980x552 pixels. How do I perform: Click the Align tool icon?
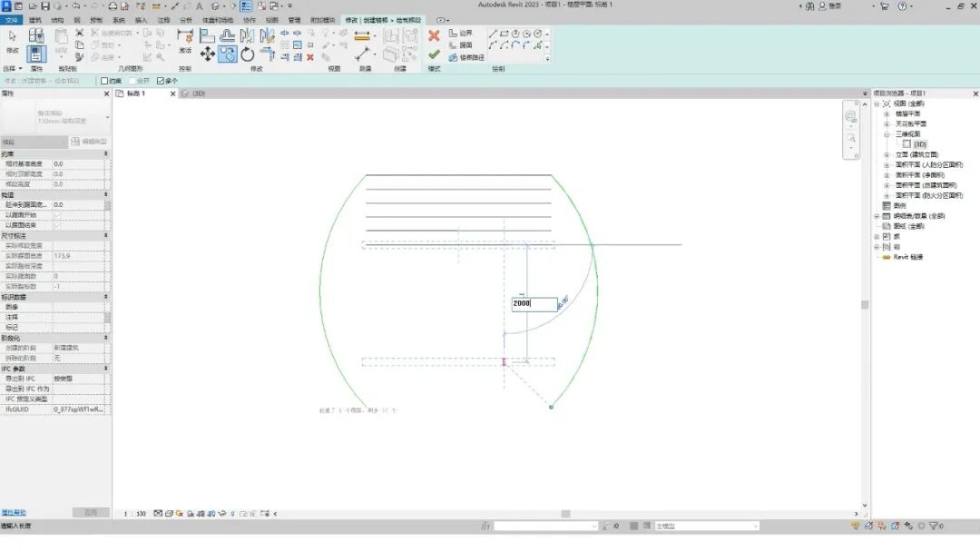click(x=207, y=35)
